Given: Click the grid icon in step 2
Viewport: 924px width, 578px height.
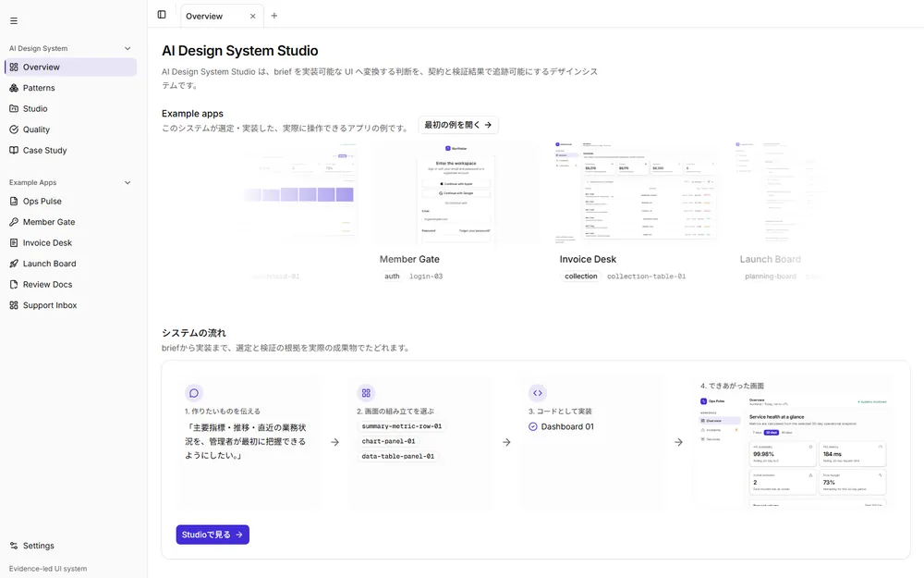Looking at the screenshot, I should (x=366, y=393).
